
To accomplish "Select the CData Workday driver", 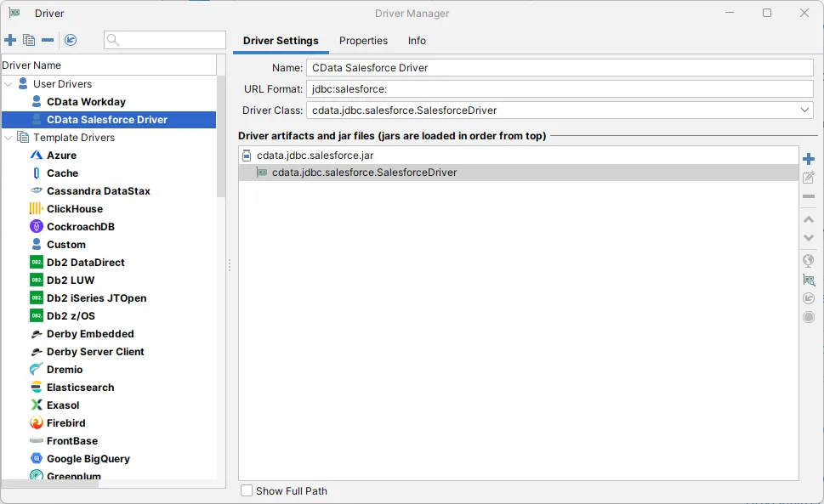I will [85, 101].
